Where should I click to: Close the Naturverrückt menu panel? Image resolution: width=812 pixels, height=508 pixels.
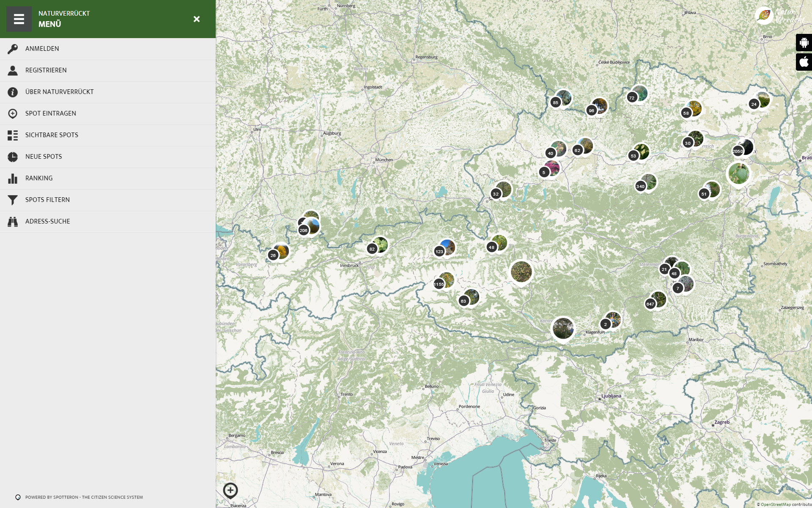click(196, 19)
